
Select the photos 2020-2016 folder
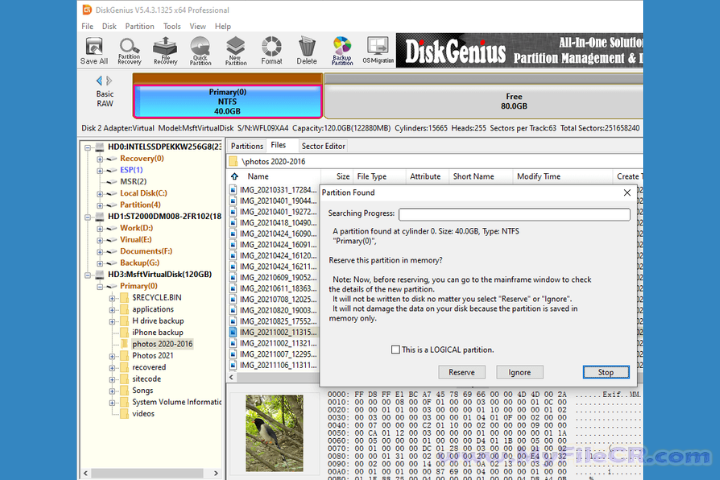[162, 344]
